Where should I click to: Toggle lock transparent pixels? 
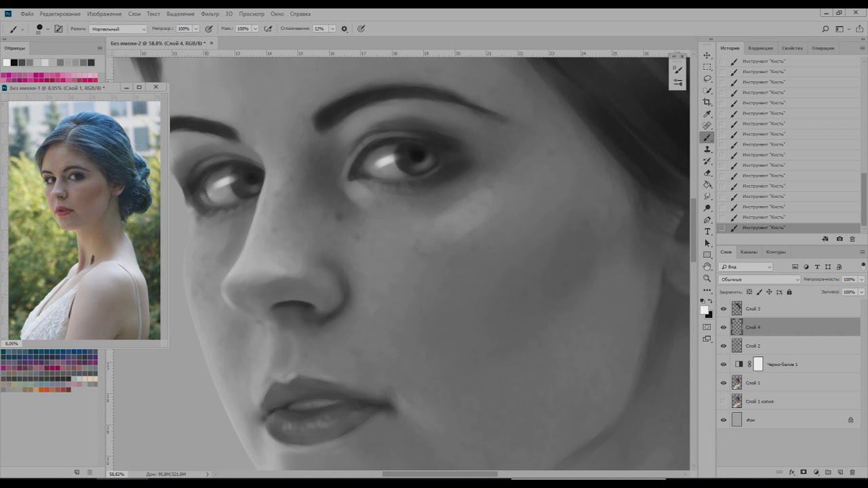749,292
